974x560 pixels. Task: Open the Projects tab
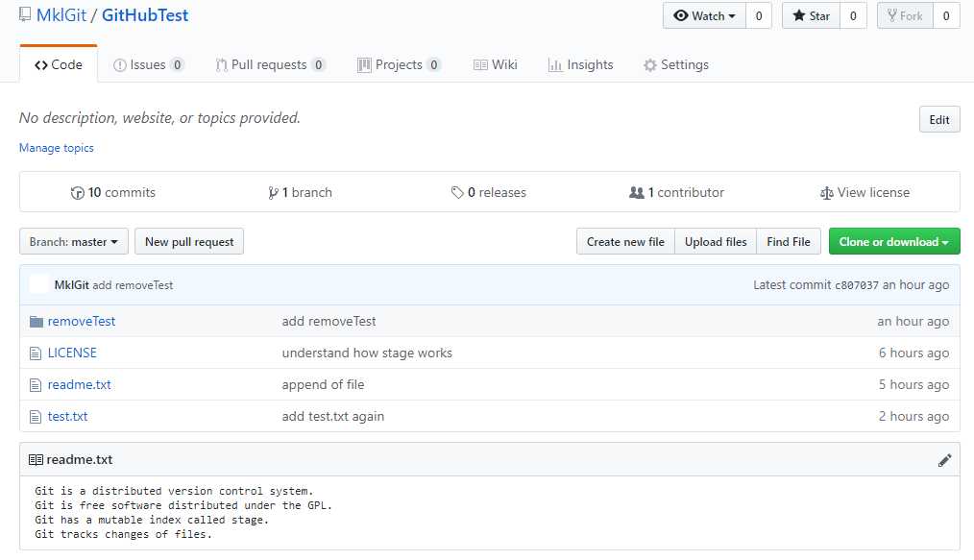(400, 65)
